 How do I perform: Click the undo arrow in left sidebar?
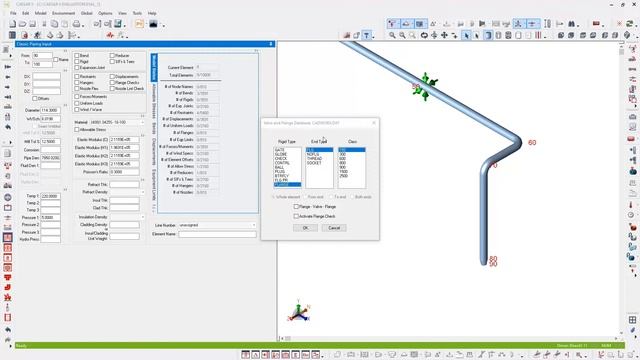pyautogui.click(x=7, y=127)
